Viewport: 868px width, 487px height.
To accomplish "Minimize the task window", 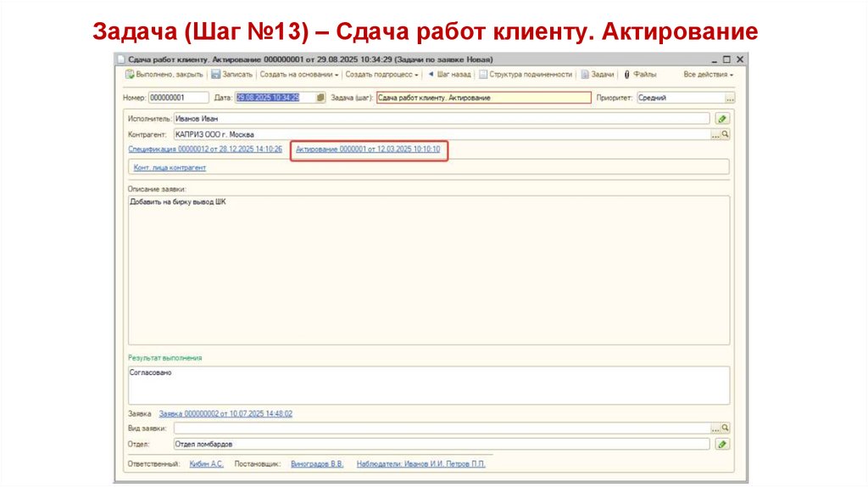I will click(x=714, y=60).
